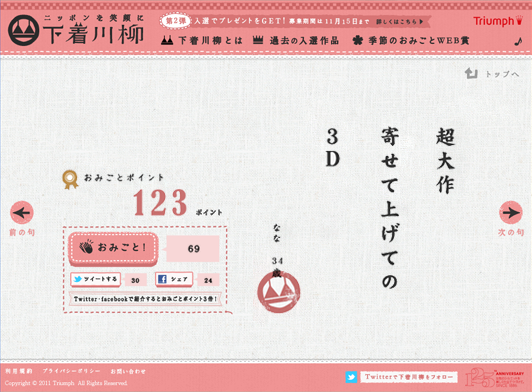Click the return arrow icon beside トップへ
The width and height of the screenshot is (532, 392).
tap(471, 73)
